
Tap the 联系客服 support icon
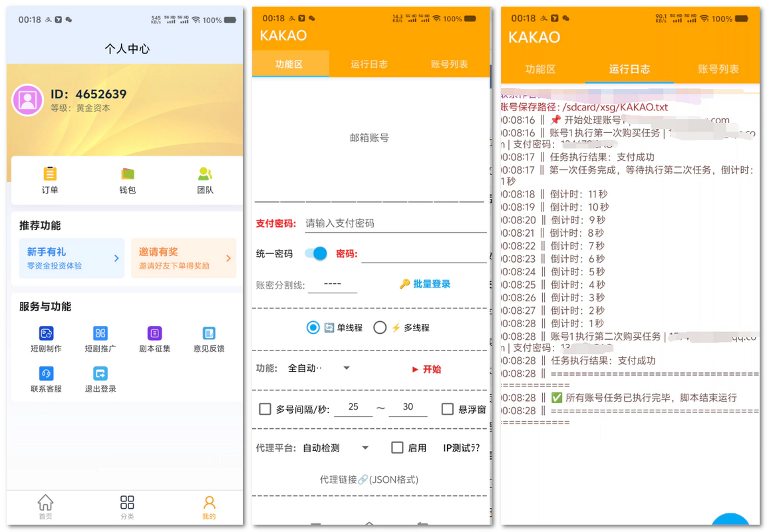[46, 374]
